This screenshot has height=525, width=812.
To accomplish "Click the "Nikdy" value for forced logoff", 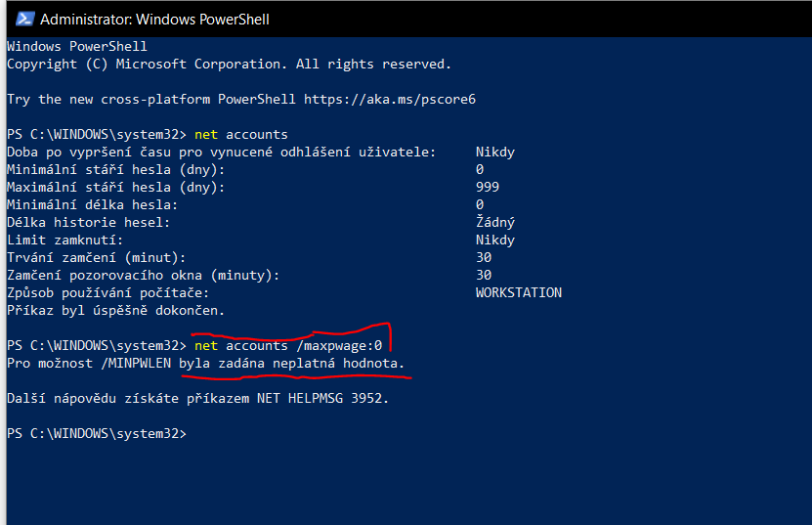I will coord(495,152).
